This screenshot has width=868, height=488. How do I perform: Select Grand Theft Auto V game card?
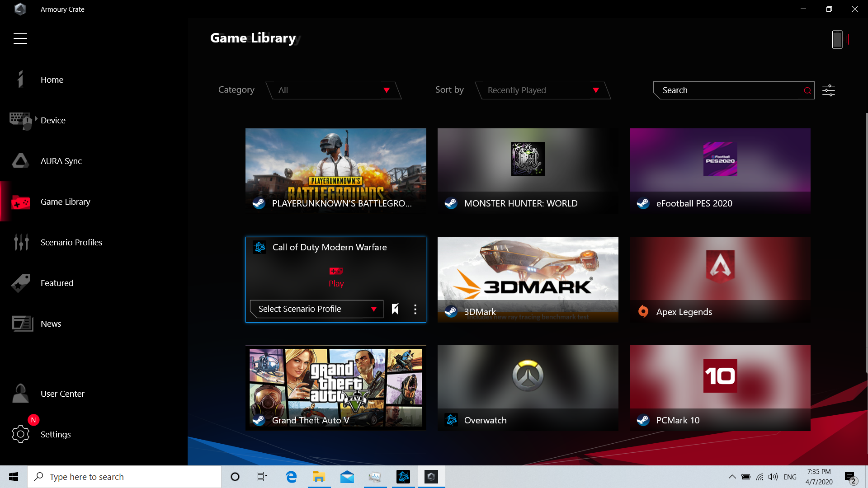point(336,388)
